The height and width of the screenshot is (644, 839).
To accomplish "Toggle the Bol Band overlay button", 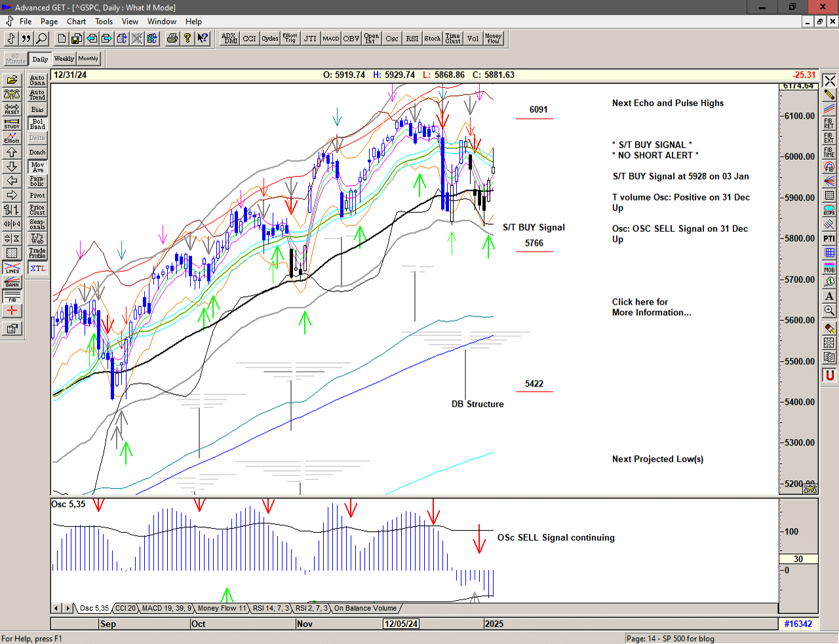I will tap(37, 124).
